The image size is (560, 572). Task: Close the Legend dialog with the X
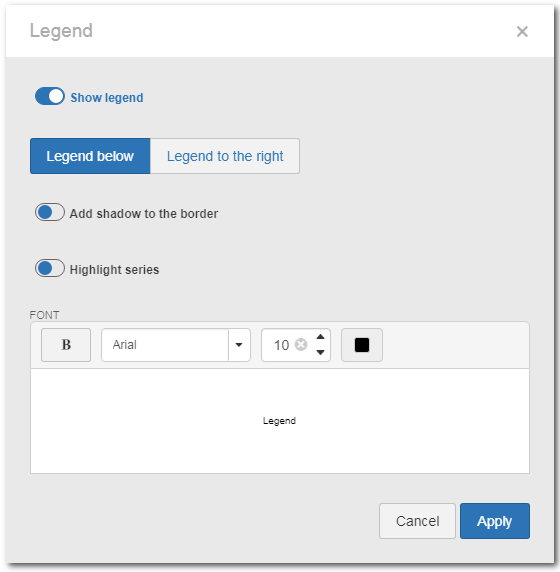point(522,31)
